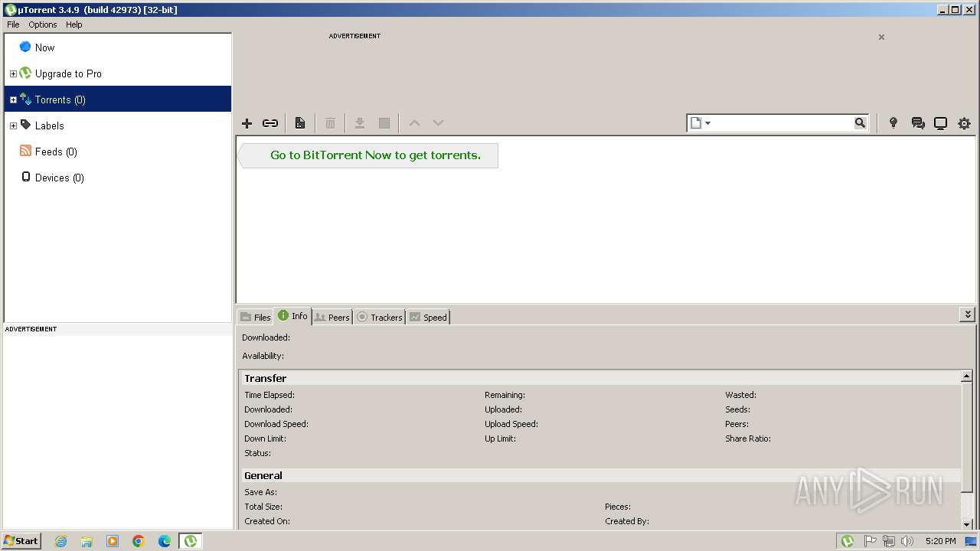Switch to the Trackers tab
Screen dimensions: 980x551
pyautogui.click(x=379, y=317)
